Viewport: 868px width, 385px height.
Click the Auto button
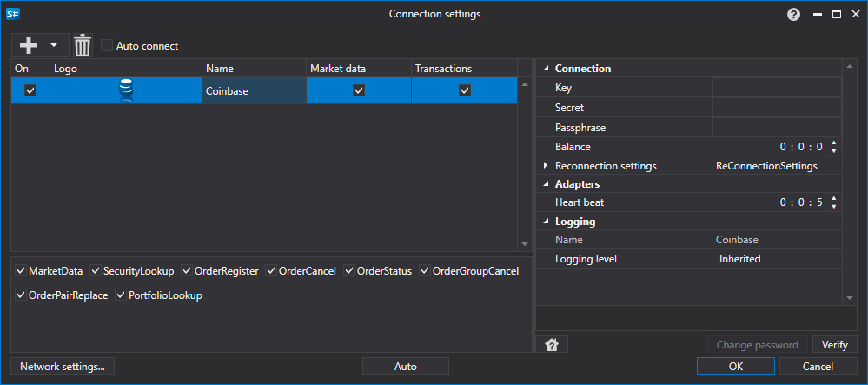point(405,366)
